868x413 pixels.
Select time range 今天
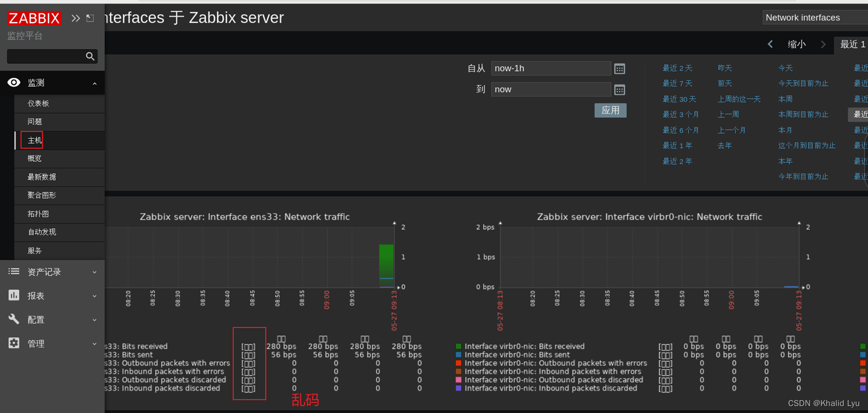785,68
